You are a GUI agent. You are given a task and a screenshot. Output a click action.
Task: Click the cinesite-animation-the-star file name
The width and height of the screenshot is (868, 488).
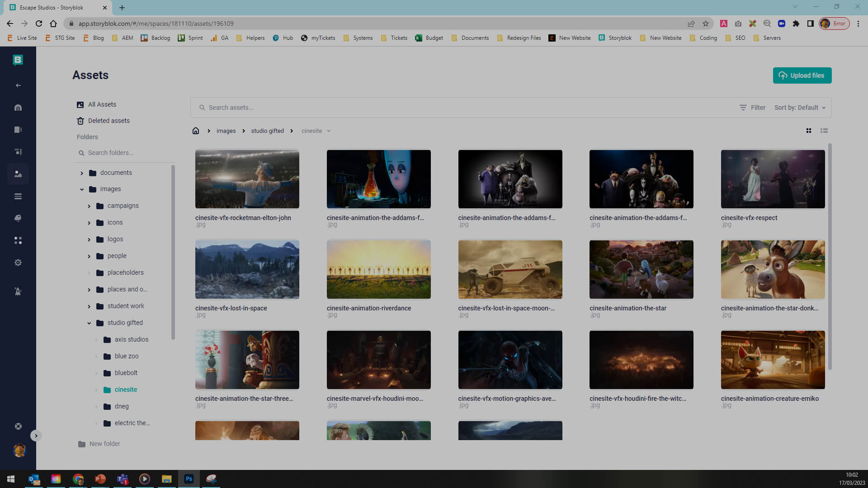(x=628, y=308)
